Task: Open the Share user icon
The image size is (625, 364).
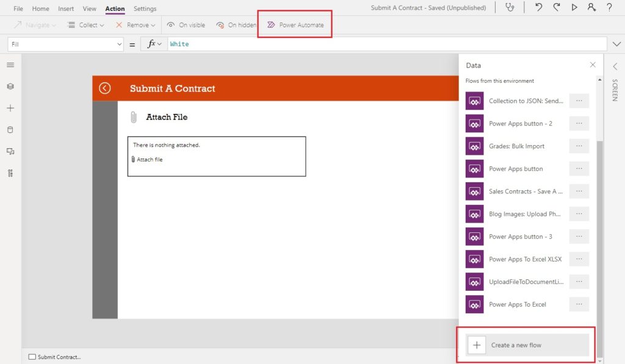Action: pos(591,7)
